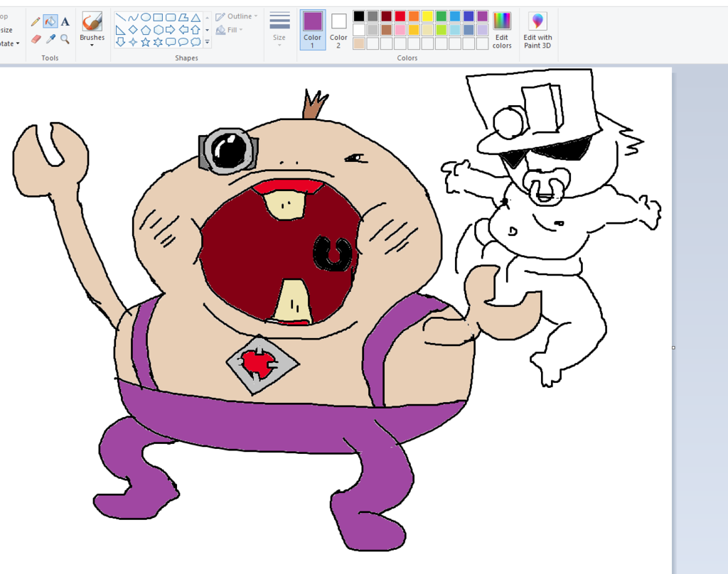
Task: Show the next row of the Shapes gallery
Action: [x=207, y=30]
